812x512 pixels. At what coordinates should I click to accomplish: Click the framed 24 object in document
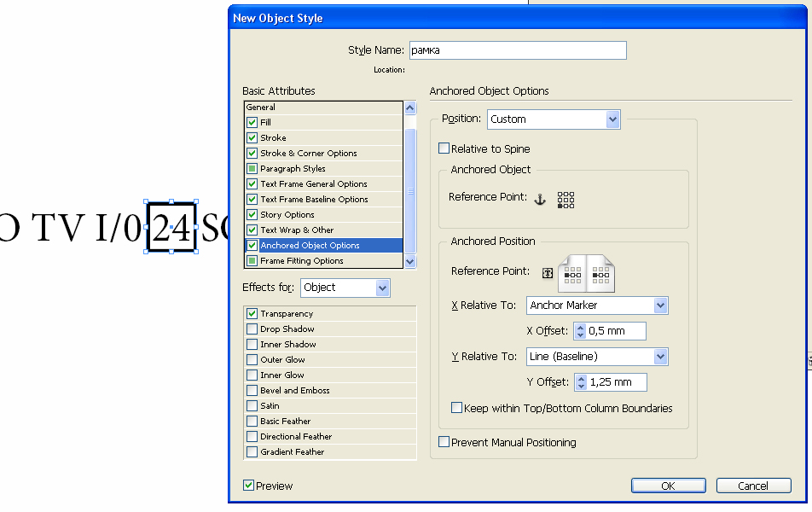coord(171,227)
